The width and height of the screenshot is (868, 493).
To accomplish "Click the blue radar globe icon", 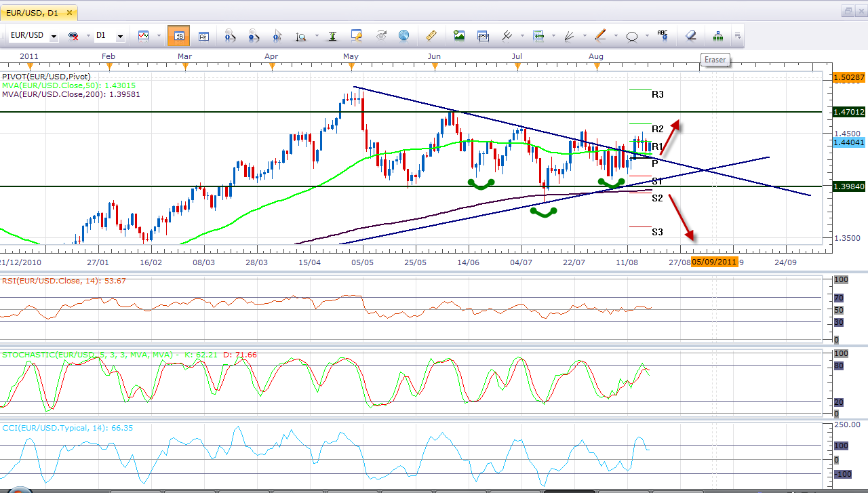I will tap(403, 35).
